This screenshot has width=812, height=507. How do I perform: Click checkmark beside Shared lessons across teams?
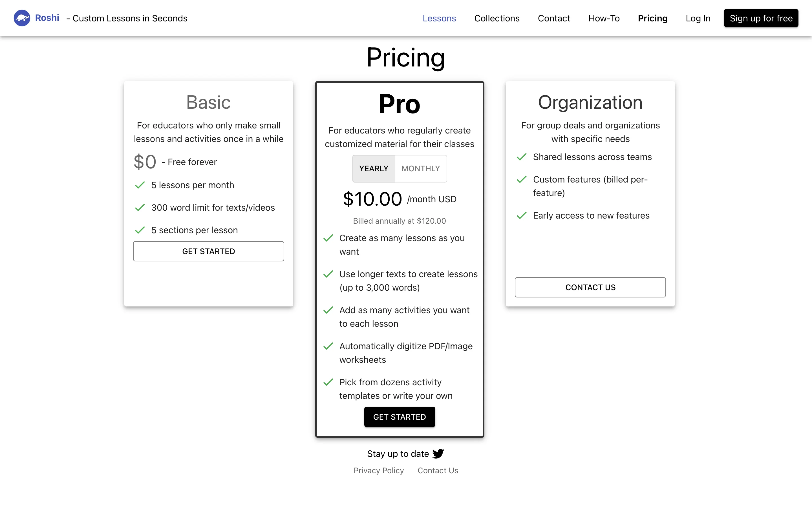coord(522,157)
